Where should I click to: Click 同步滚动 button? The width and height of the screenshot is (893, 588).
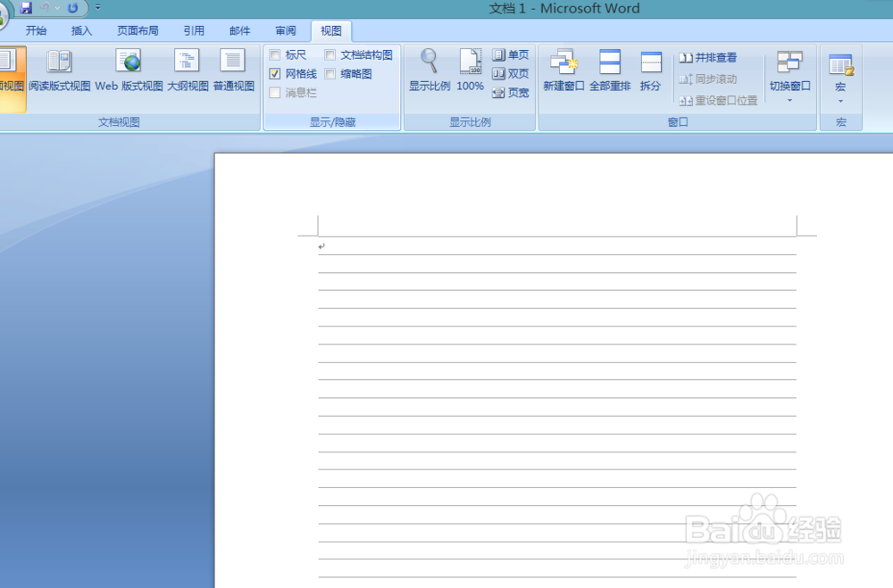[x=708, y=79]
